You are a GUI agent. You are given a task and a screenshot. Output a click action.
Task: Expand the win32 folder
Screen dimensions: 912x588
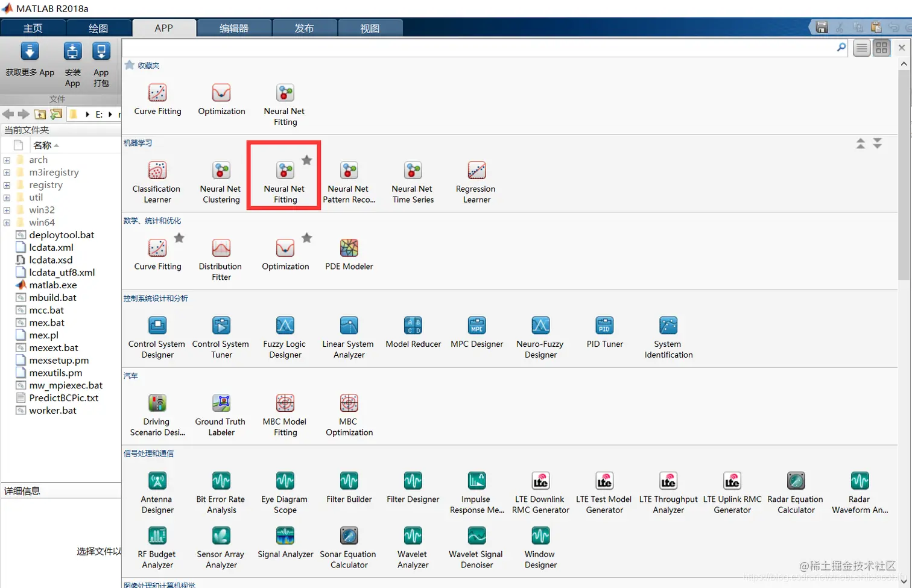coord(7,210)
